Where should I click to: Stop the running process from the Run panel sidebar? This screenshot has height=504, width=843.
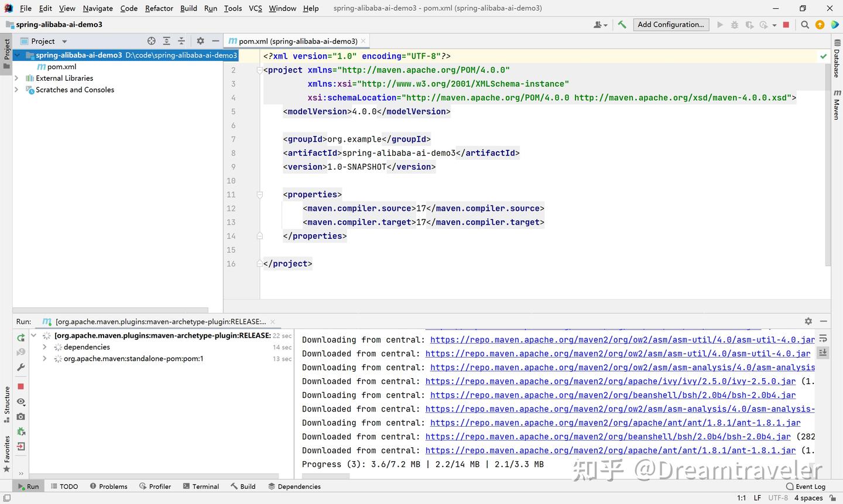pos(21,386)
